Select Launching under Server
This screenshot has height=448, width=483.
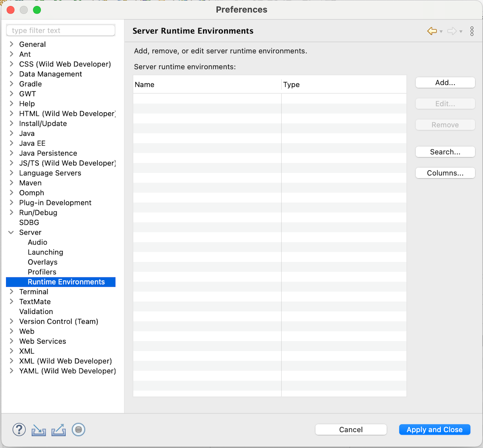45,252
